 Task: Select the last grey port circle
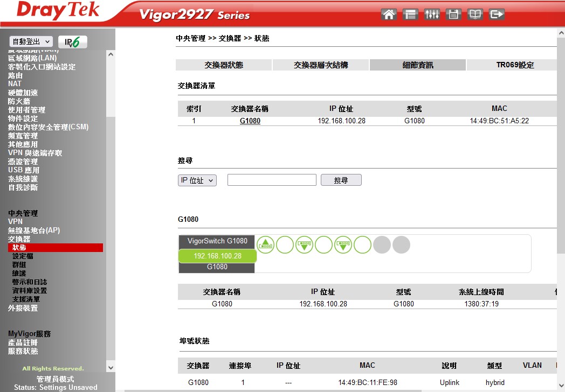(x=401, y=245)
